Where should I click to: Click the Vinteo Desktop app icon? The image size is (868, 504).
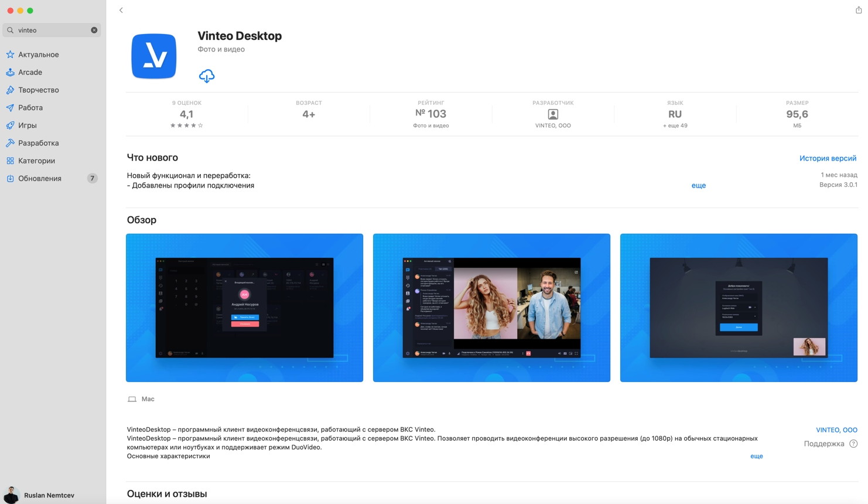pos(154,56)
